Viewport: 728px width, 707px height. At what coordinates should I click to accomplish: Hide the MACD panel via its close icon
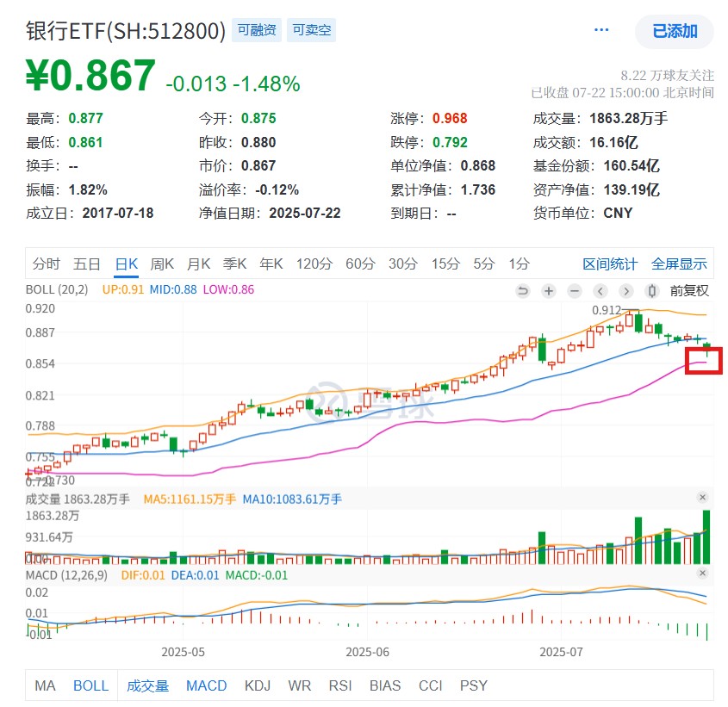click(703, 571)
